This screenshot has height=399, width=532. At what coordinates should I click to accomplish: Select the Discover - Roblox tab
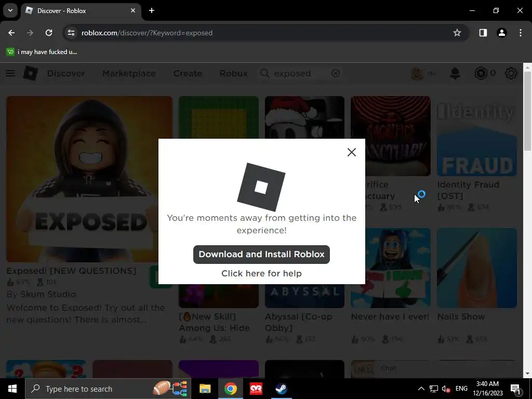81,10
